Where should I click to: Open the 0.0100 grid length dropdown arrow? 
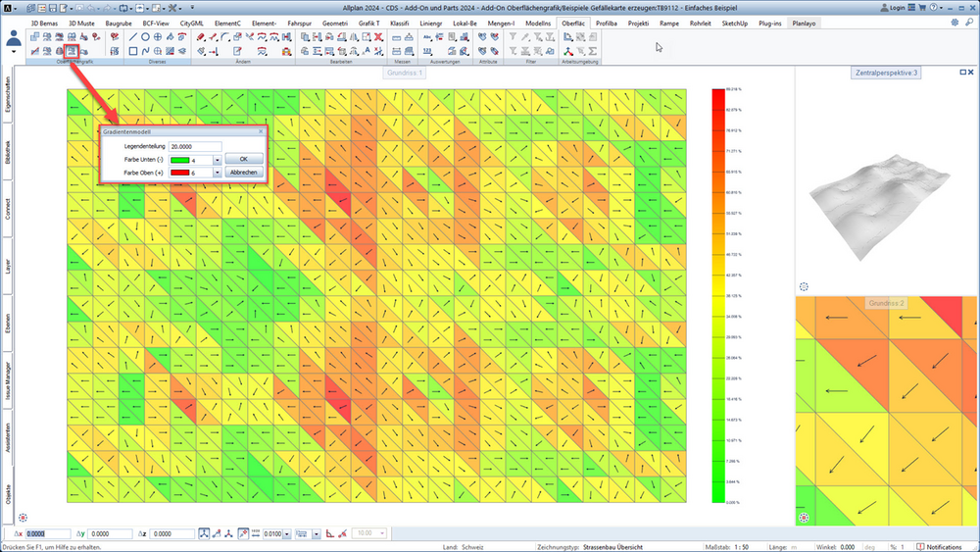(x=287, y=534)
